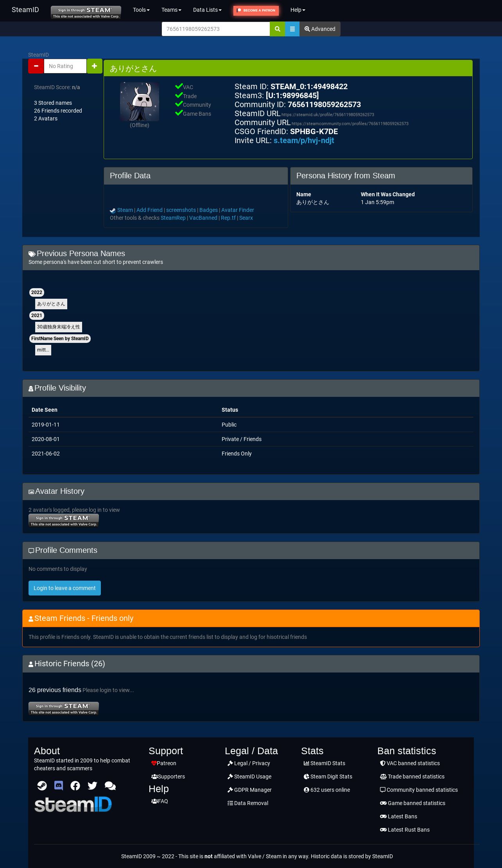The image size is (502, 868).
Task: Open the s.team/p/hvj-ndjt invite link
Action: click(x=304, y=140)
